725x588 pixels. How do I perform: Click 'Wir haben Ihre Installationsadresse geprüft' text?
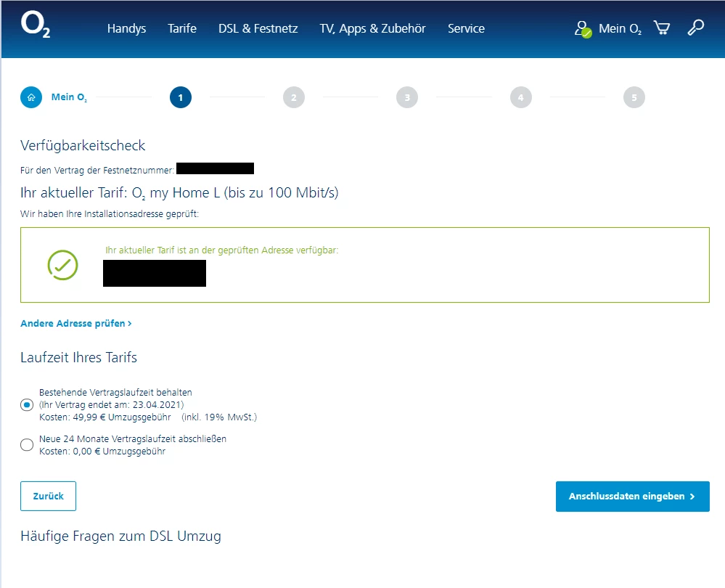pyautogui.click(x=110, y=214)
